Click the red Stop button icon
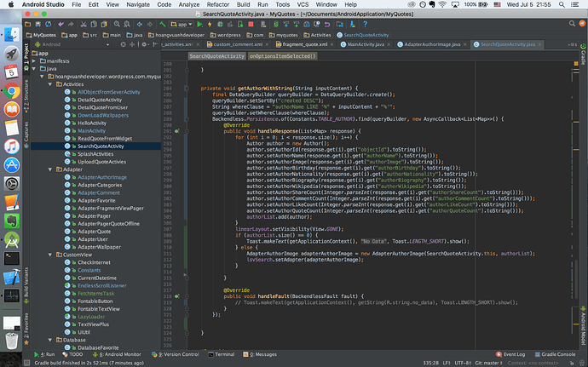Image resolution: width=588 pixels, height=367 pixels. coord(251,24)
